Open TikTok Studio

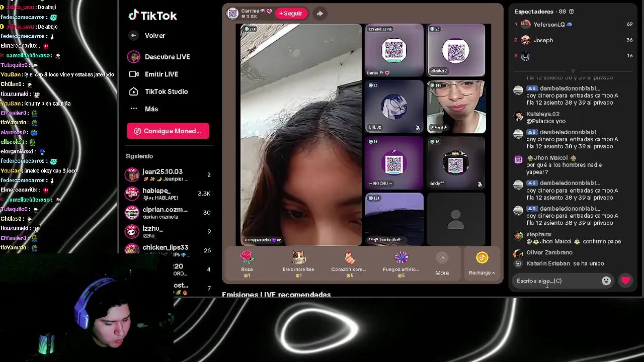[158, 92]
